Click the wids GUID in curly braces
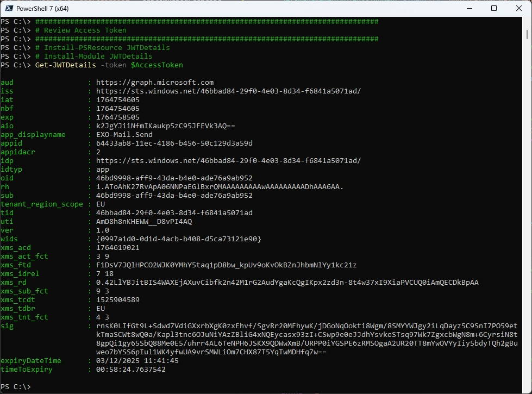This screenshot has width=532, height=394. coord(179,239)
